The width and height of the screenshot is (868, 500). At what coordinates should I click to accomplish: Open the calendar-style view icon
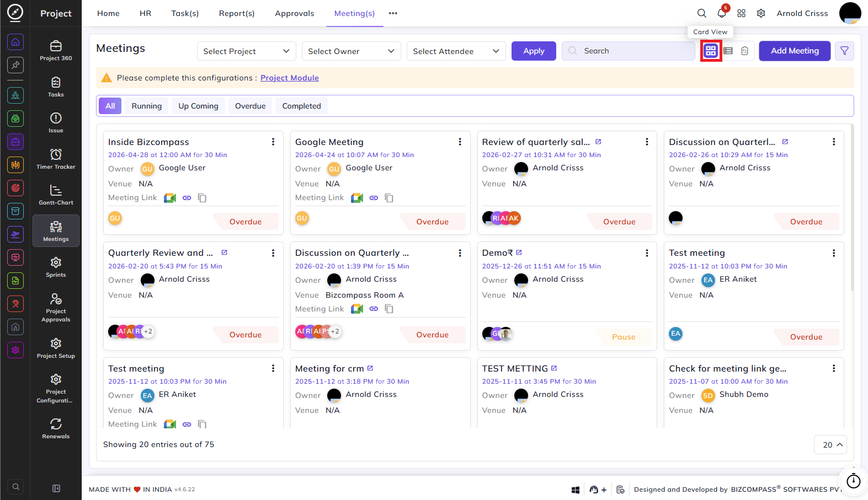[744, 51]
